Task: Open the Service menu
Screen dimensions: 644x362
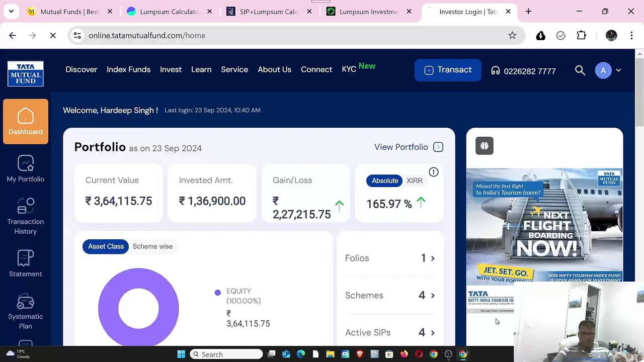Action: [234, 69]
